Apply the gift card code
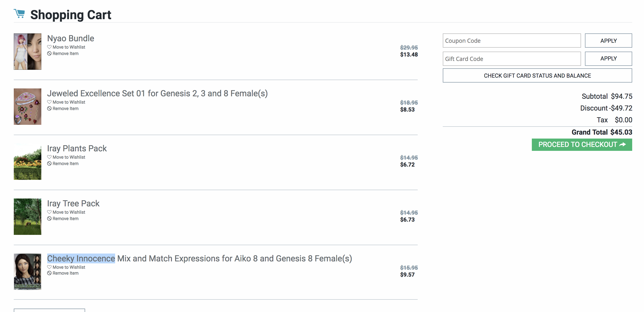The height and width of the screenshot is (312, 644). (x=608, y=59)
